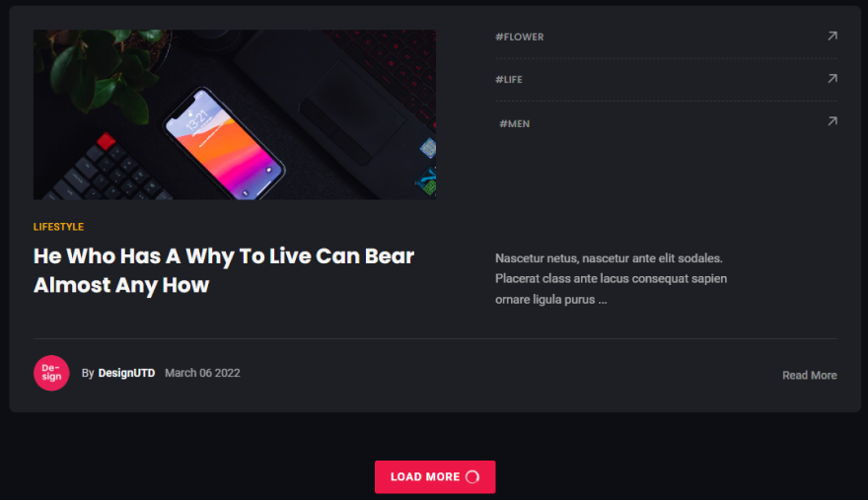Click the Read More link

pos(810,376)
